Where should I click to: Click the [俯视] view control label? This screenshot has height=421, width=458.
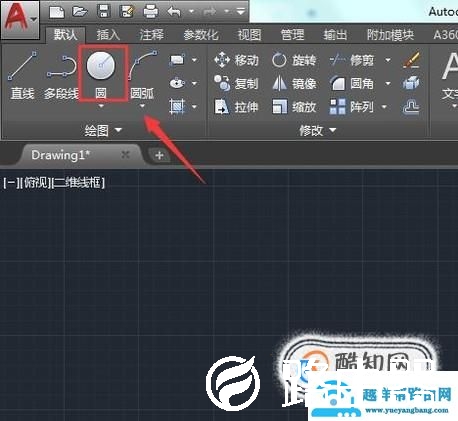(x=35, y=183)
